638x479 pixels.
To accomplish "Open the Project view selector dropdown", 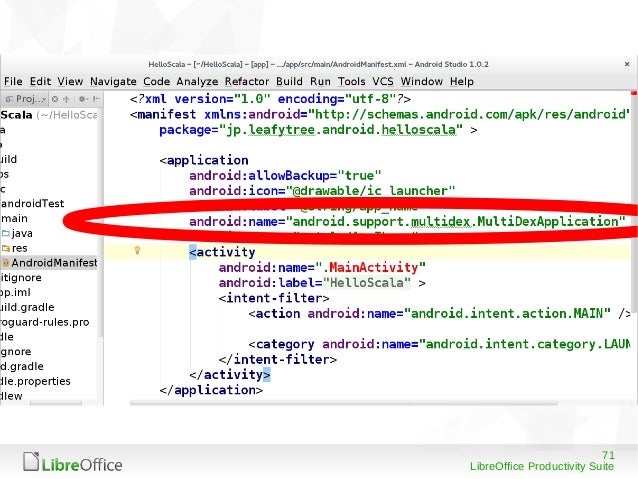I will coord(26,99).
